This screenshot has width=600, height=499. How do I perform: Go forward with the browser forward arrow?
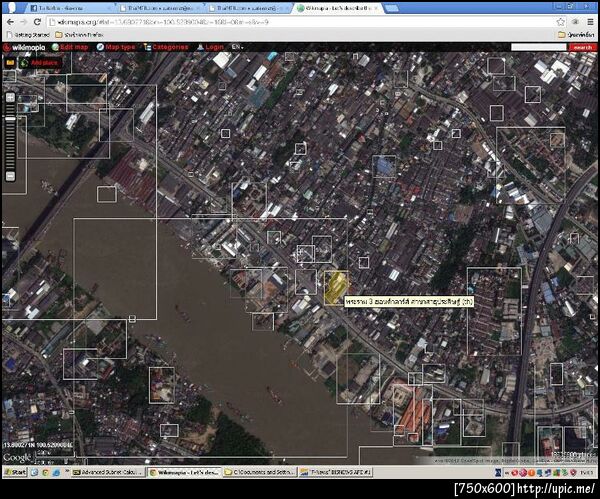pos(24,22)
